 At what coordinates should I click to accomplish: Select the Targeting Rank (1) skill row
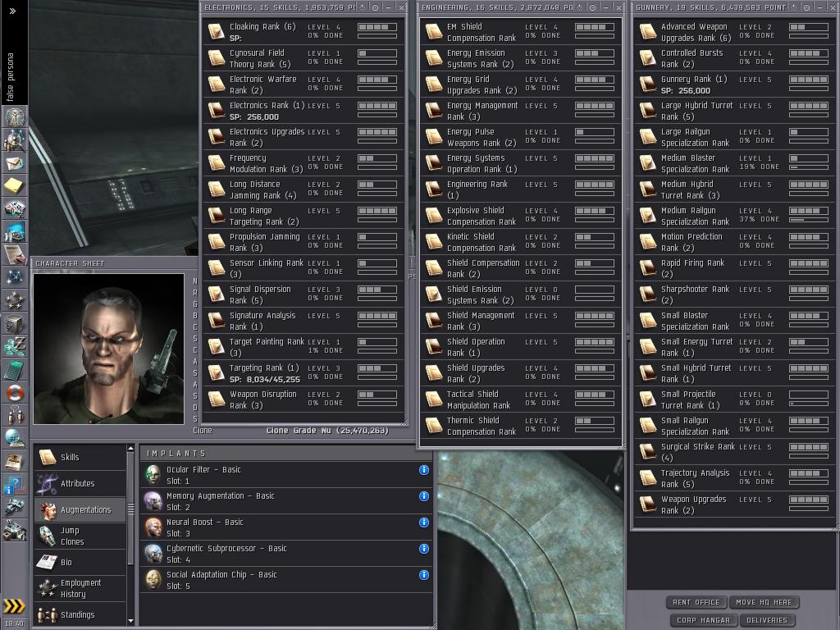tap(304, 373)
